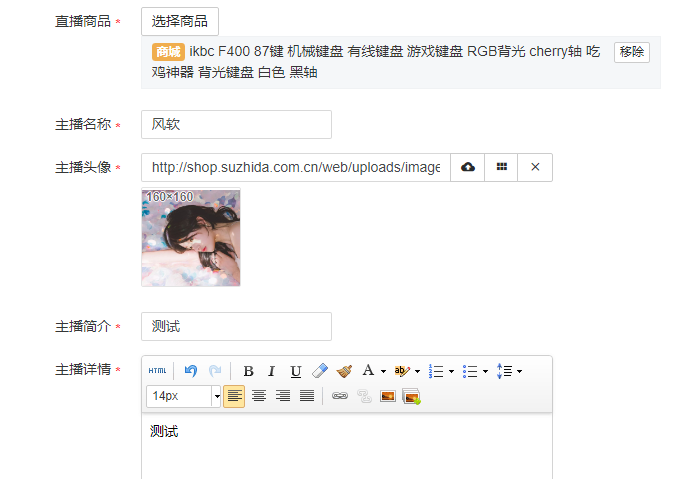Click the 商城 tag on the product
The image size is (689, 479).
[168, 52]
